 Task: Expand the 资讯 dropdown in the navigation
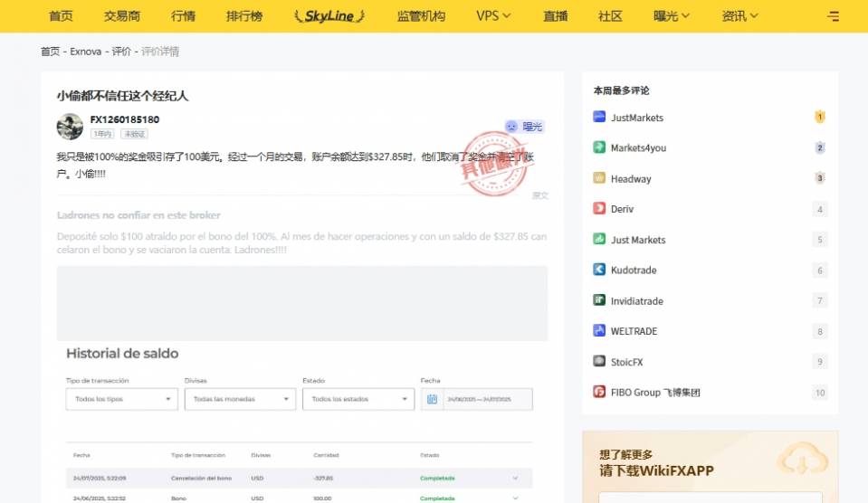click(x=739, y=16)
